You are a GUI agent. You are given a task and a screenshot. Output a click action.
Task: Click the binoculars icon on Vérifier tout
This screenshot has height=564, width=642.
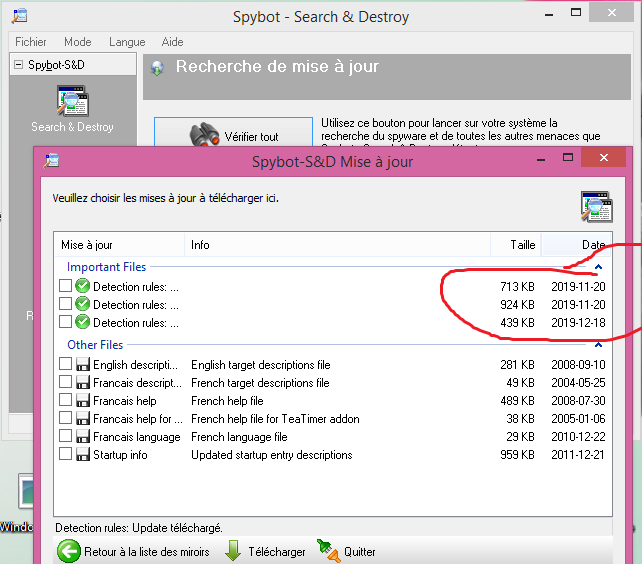click(205, 136)
